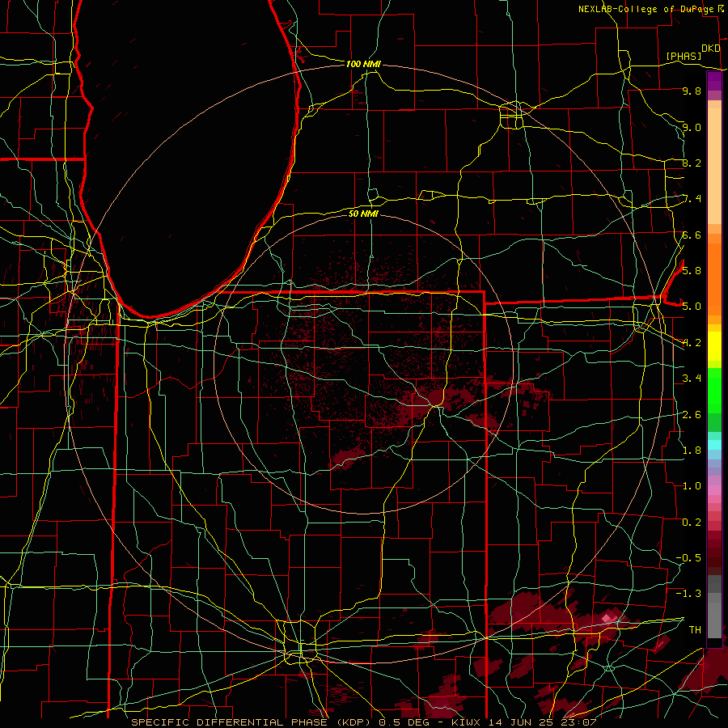728x728 pixels.
Task: Click the 2.6 scale value
Action: tap(692, 414)
